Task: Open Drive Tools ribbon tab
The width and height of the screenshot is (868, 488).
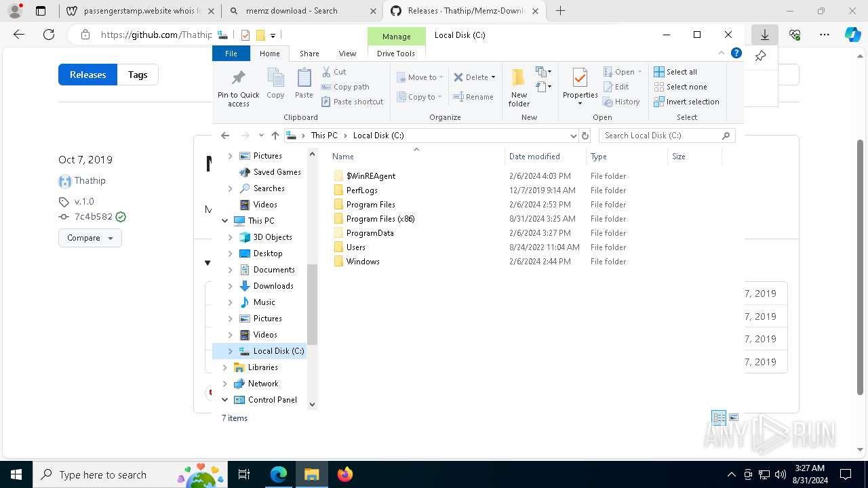Action: point(396,54)
